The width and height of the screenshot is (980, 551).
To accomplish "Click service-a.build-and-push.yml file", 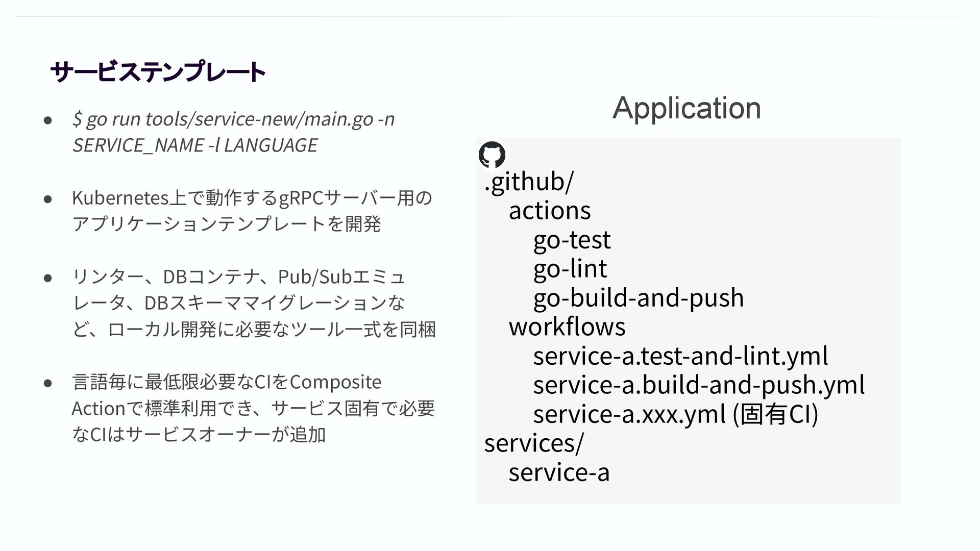I will tap(698, 385).
